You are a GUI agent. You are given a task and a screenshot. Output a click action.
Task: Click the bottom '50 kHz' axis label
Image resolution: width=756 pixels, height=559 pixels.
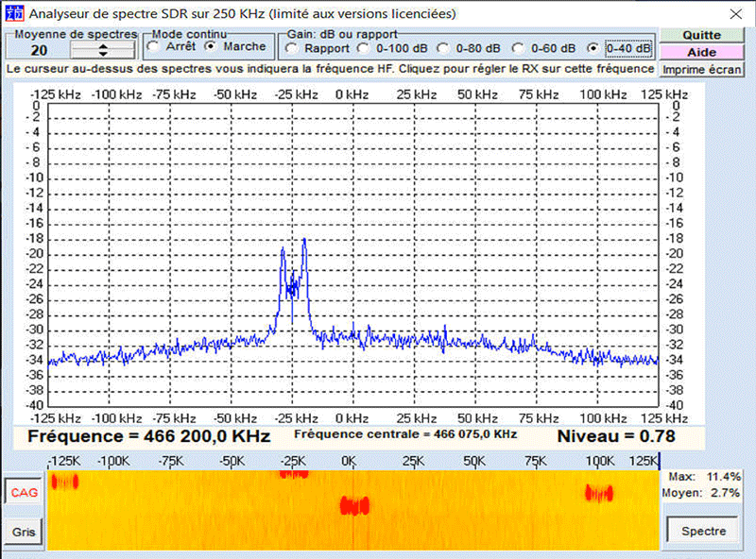click(x=477, y=418)
